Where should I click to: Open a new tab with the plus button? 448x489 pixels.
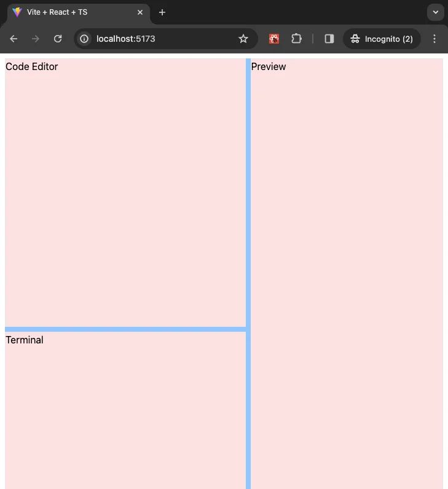(162, 12)
